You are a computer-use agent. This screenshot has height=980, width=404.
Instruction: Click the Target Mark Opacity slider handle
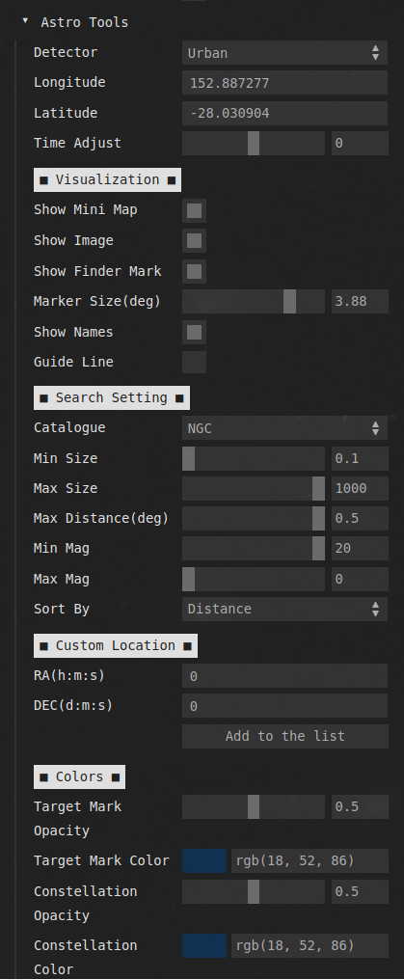(x=254, y=807)
